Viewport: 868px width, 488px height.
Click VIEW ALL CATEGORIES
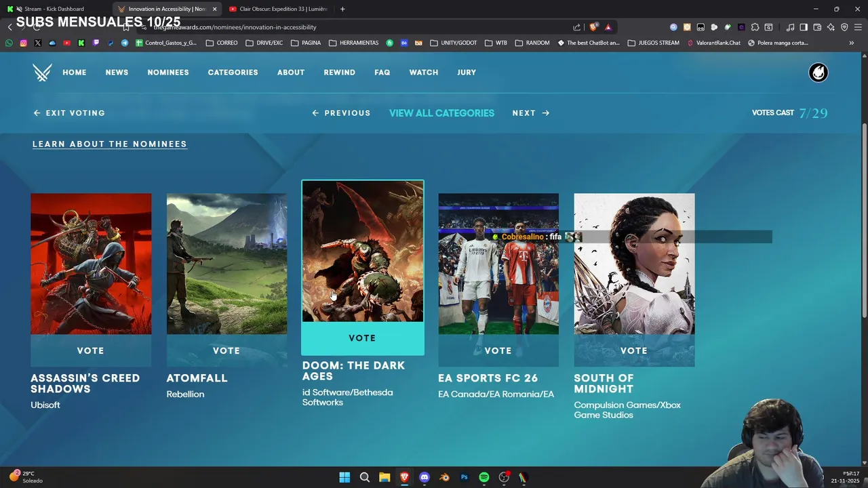(x=441, y=113)
